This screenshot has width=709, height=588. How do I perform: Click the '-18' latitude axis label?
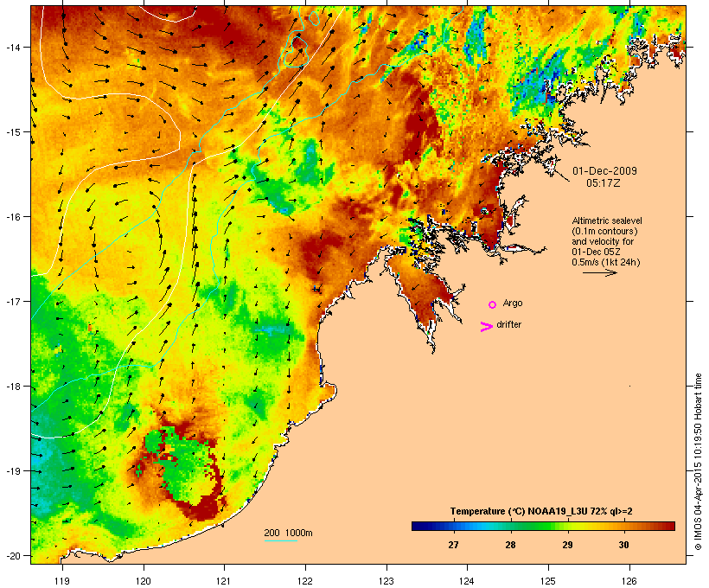click(x=13, y=387)
